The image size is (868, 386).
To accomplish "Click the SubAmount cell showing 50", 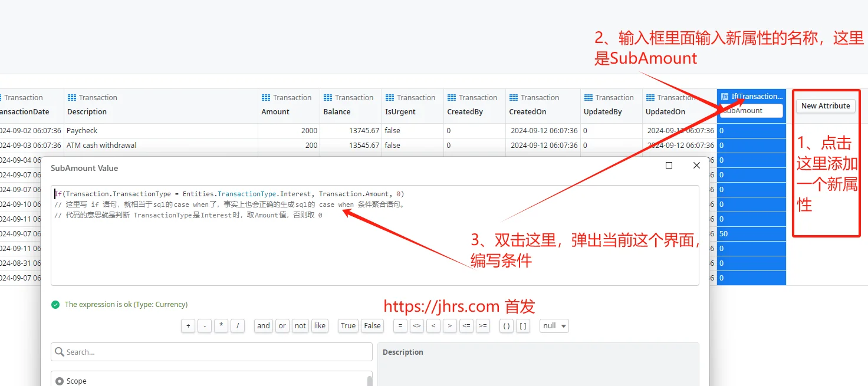I will click(751, 234).
